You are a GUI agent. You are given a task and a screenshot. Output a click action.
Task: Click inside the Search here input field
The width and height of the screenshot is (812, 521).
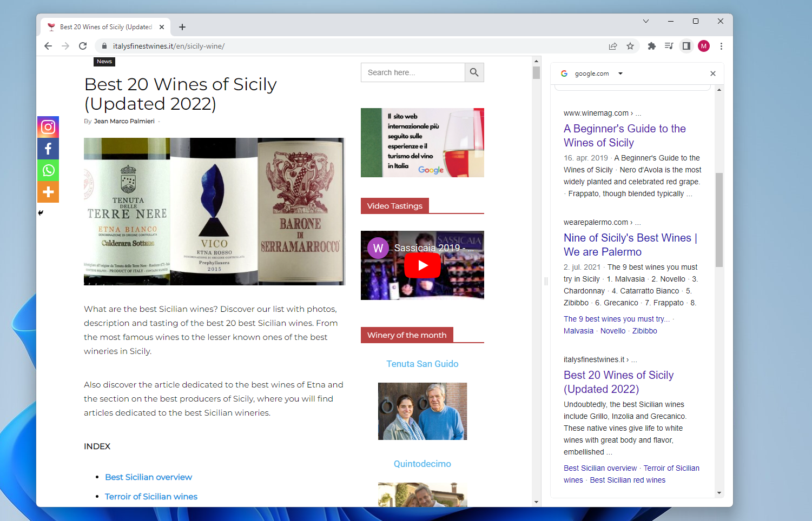[413, 72]
